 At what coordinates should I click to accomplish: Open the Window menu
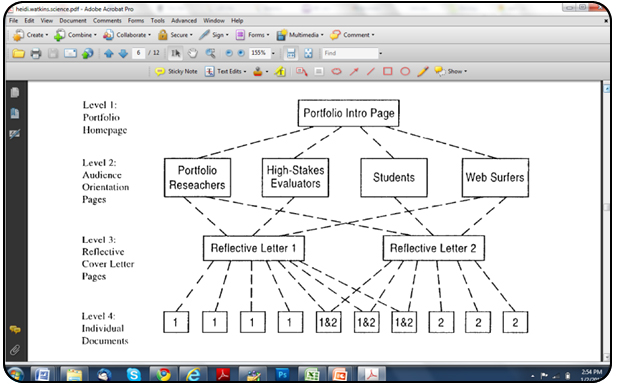point(214,20)
